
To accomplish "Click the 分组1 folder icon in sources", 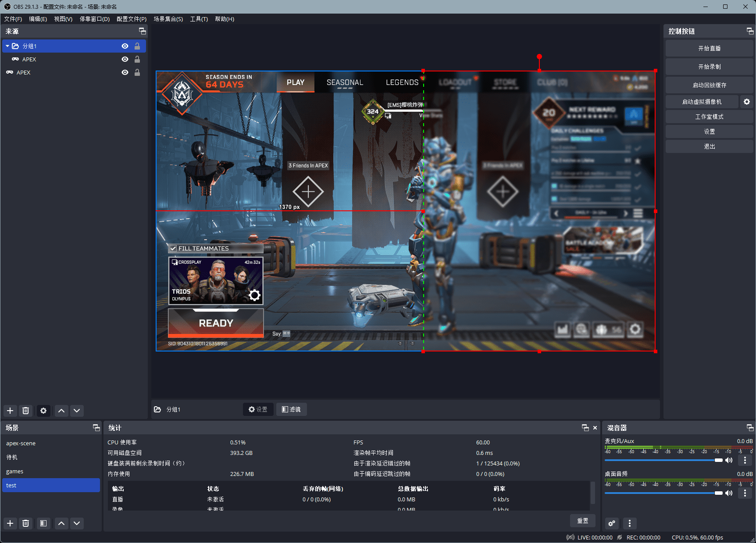I will tap(15, 46).
